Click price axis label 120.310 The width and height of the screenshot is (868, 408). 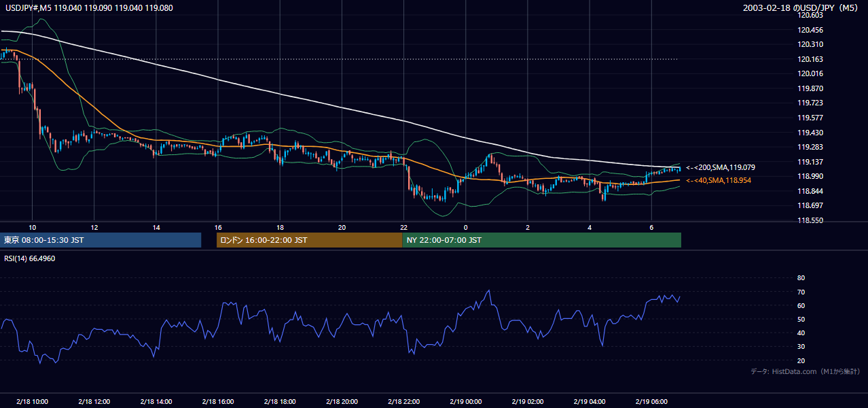point(811,44)
